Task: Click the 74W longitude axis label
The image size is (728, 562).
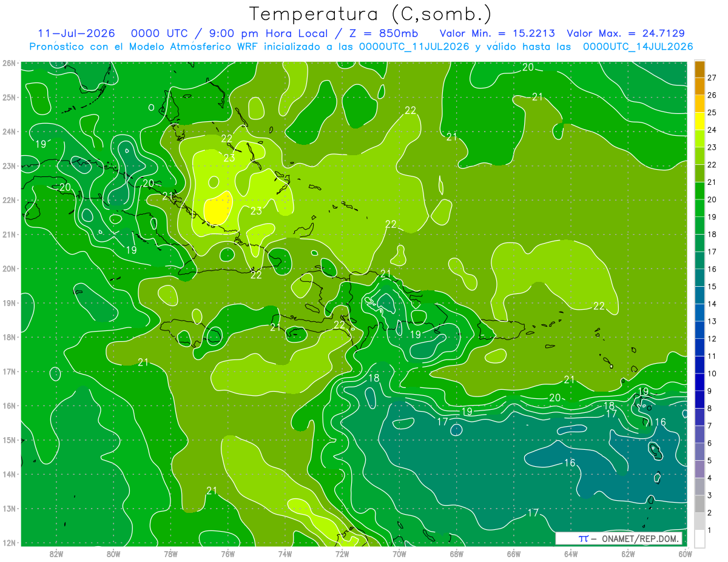Action: coord(285,553)
